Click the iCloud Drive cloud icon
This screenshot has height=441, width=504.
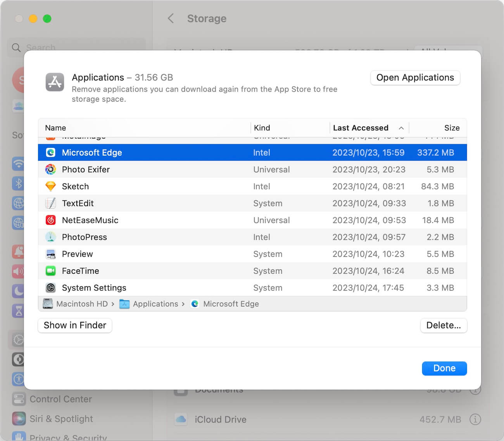(181, 419)
